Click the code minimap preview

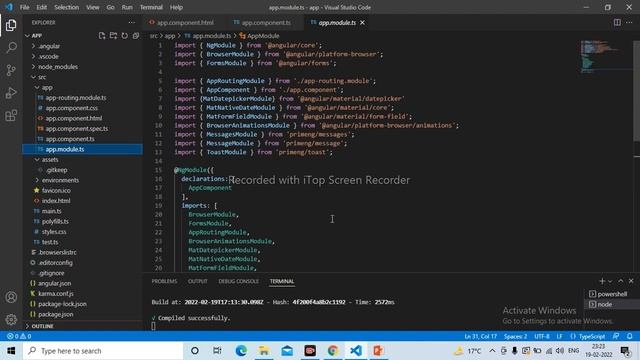(606, 56)
